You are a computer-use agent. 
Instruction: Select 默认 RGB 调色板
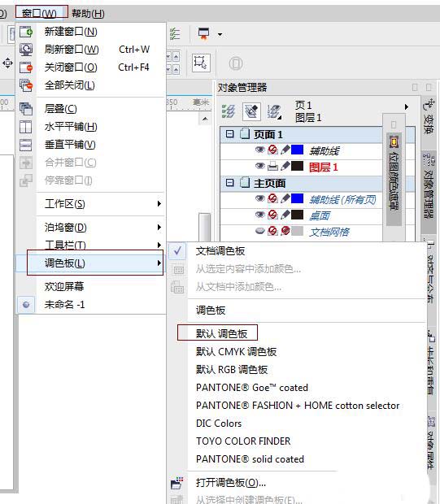pyautogui.click(x=232, y=370)
